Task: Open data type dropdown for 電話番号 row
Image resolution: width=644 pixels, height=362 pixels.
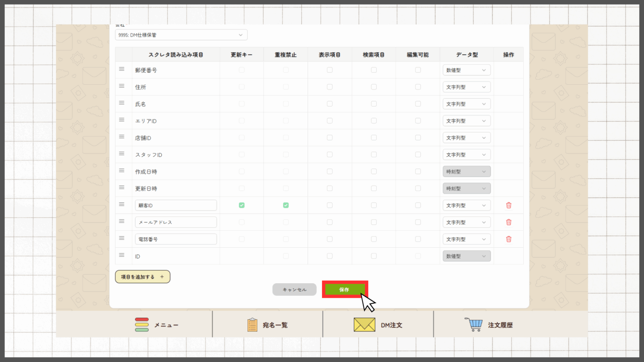Action: coord(466,239)
